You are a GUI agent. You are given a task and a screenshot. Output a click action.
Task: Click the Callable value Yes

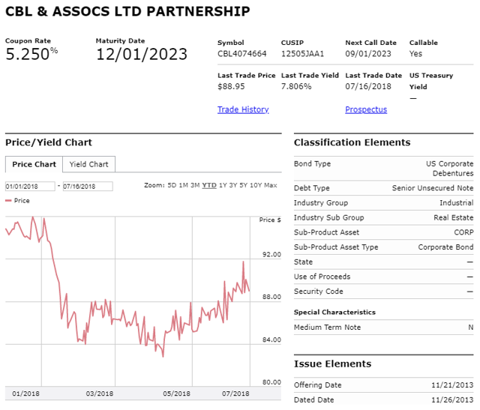(416, 54)
